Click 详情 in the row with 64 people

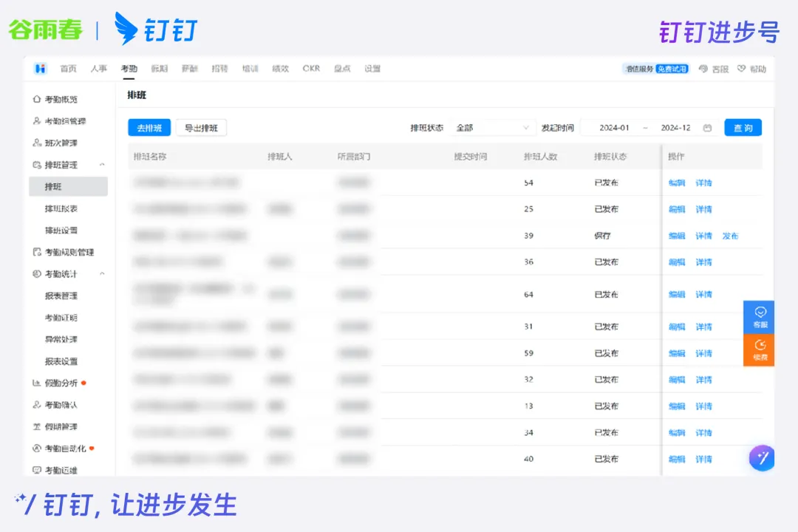(x=704, y=294)
